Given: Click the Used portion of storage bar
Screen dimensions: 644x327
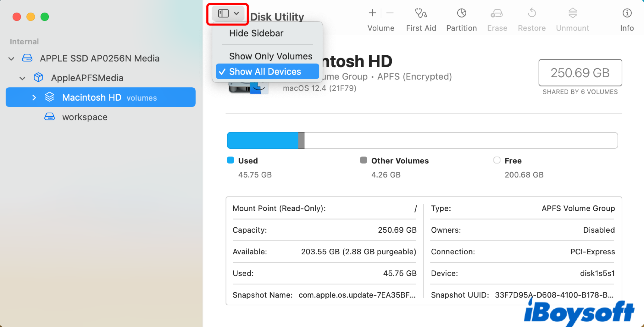Looking at the screenshot, I should tap(262, 140).
